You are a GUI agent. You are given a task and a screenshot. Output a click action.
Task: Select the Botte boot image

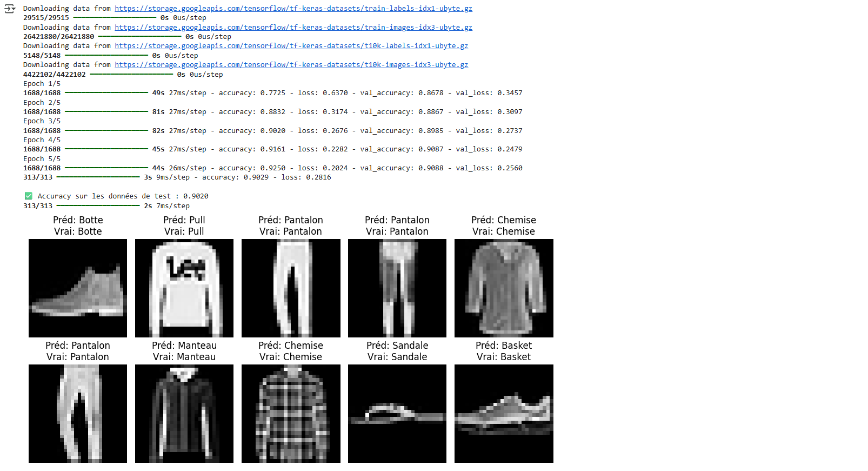pos(78,288)
